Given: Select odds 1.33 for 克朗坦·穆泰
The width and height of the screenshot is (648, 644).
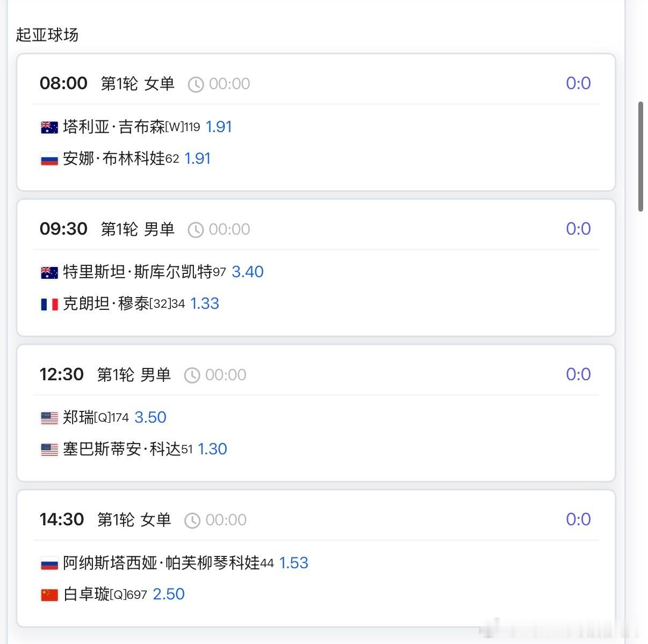Looking at the screenshot, I should (205, 304).
